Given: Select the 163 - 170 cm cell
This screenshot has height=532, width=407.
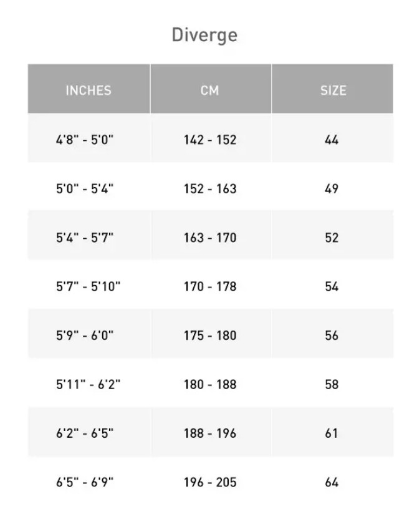Looking at the screenshot, I should tap(210, 238).
